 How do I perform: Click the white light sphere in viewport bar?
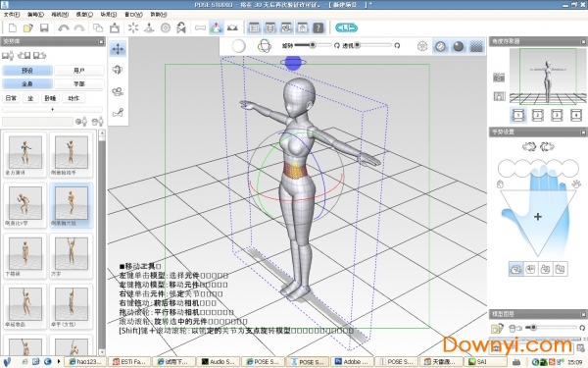click(238, 46)
